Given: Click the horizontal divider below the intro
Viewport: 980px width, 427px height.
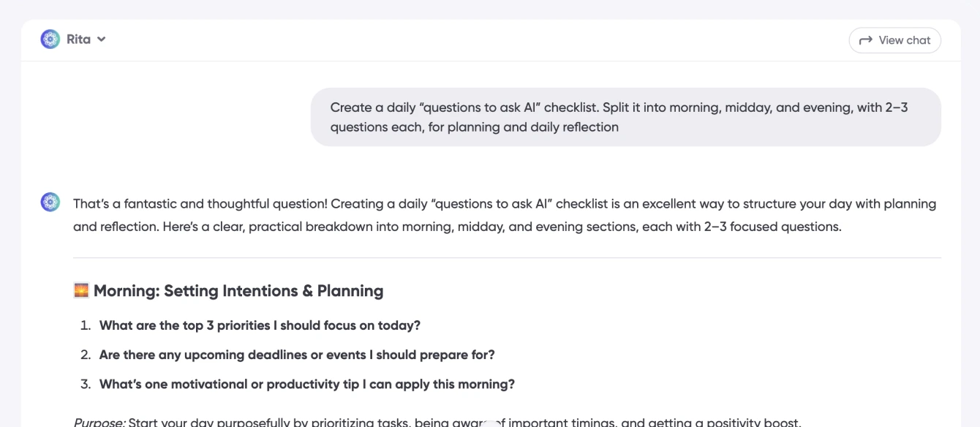Looking at the screenshot, I should point(507,258).
